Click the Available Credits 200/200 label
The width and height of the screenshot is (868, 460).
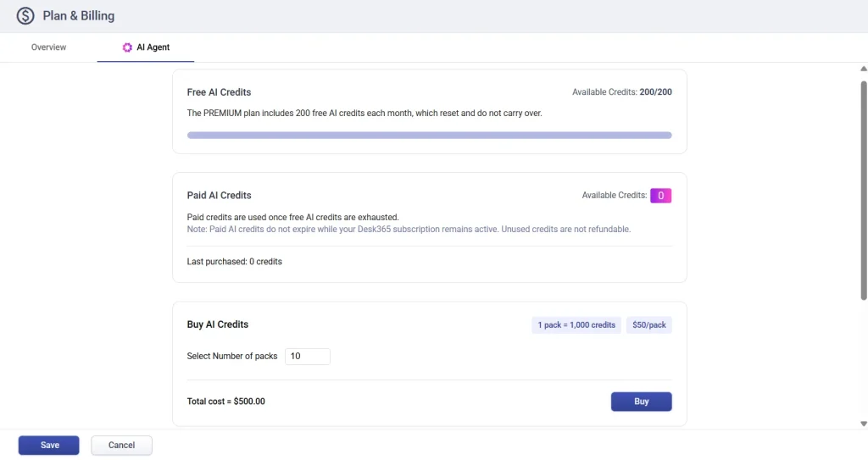point(621,92)
